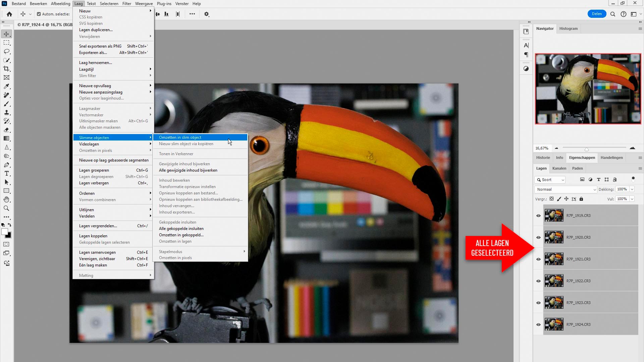This screenshot has width=644, height=362.
Task: Click the blue Delen button
Action: click(596, 14)
